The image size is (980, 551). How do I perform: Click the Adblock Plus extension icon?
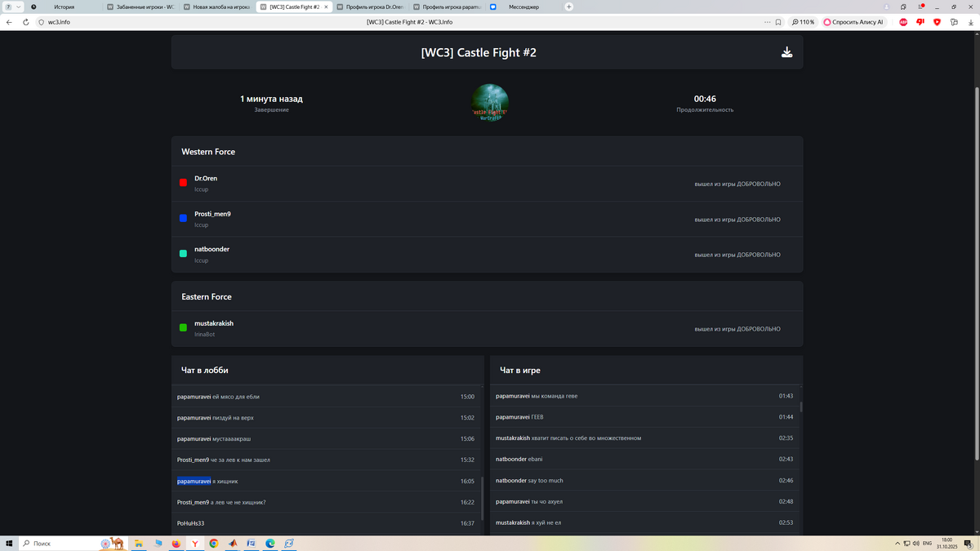(903, 22)
